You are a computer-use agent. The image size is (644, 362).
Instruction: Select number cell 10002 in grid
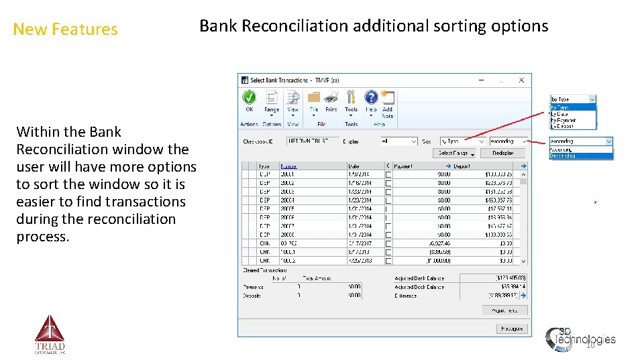tap(313, 261)
